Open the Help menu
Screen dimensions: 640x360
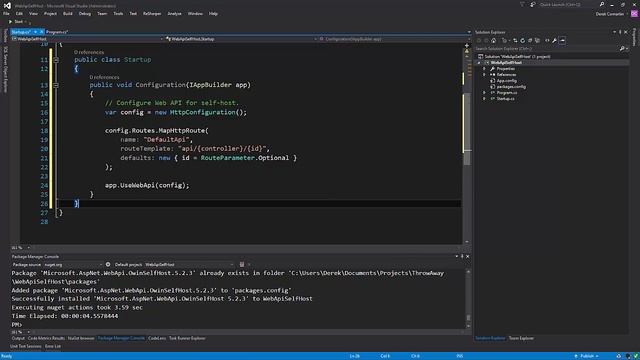point(213,13)
